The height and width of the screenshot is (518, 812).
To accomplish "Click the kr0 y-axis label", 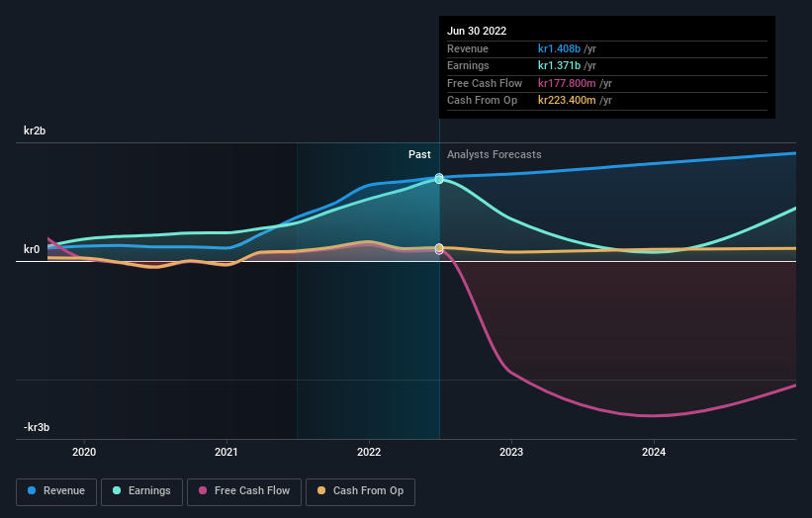I will click(x=32, y=249).
